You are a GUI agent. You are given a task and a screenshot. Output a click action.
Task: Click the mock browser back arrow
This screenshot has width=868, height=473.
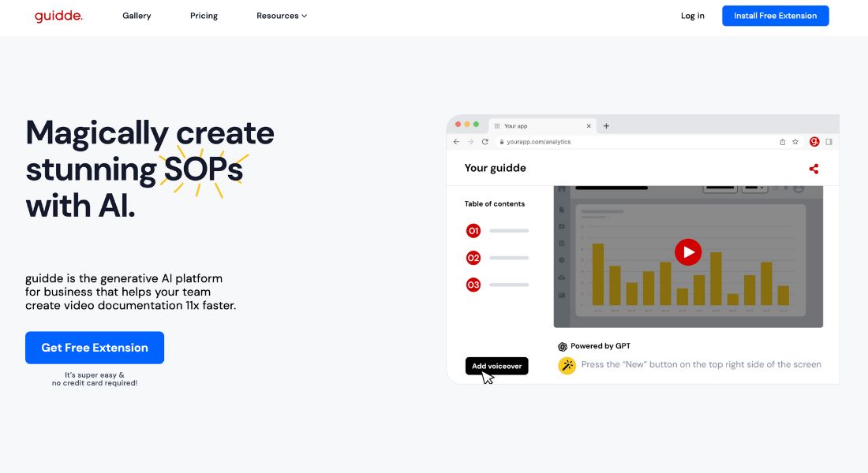pyautogui.click(x=456, y=142)
